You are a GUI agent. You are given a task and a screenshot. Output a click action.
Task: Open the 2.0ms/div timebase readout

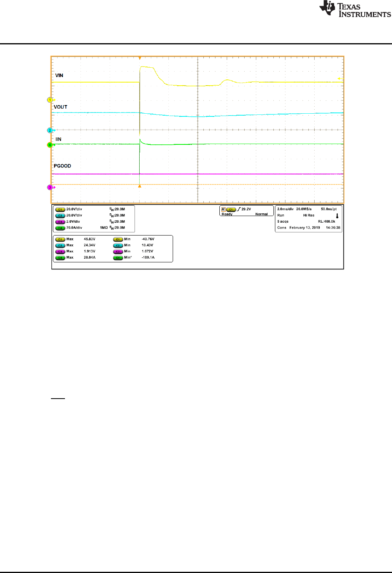285,209
